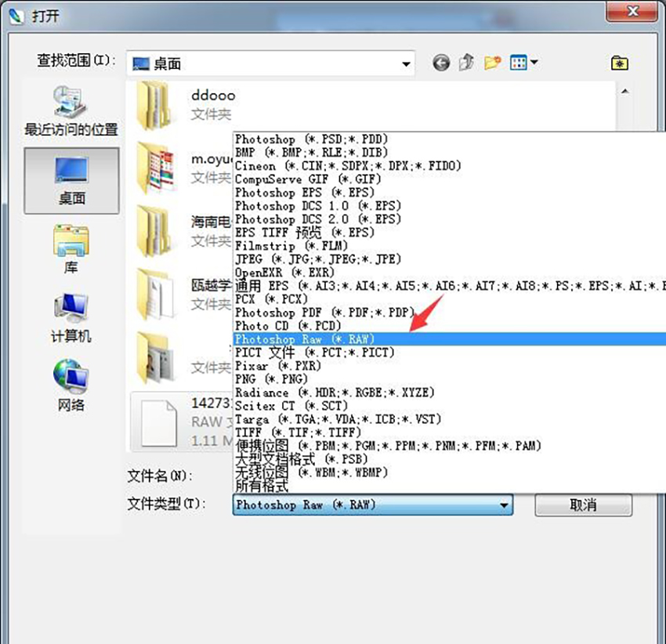Go back using the back arrow icon

click(441, 63)
